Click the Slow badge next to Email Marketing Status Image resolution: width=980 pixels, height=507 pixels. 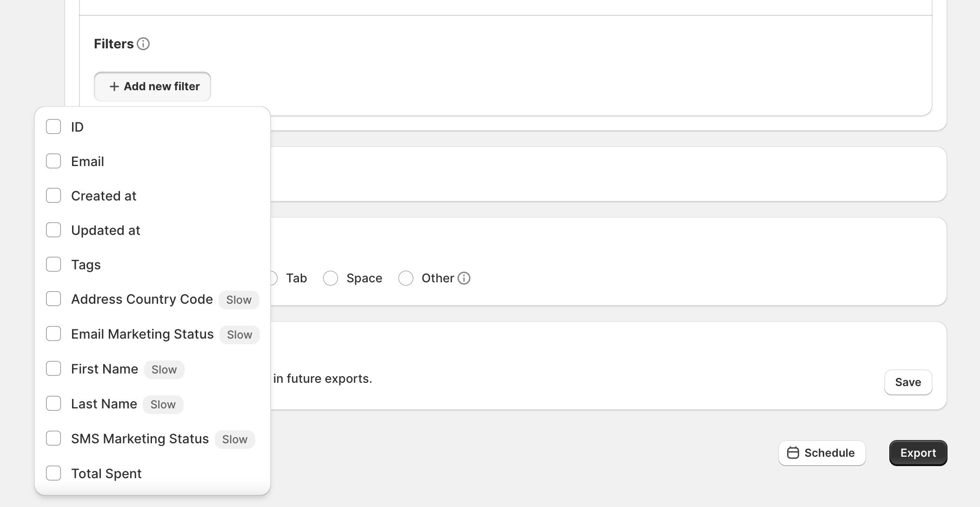pos(239,335)
